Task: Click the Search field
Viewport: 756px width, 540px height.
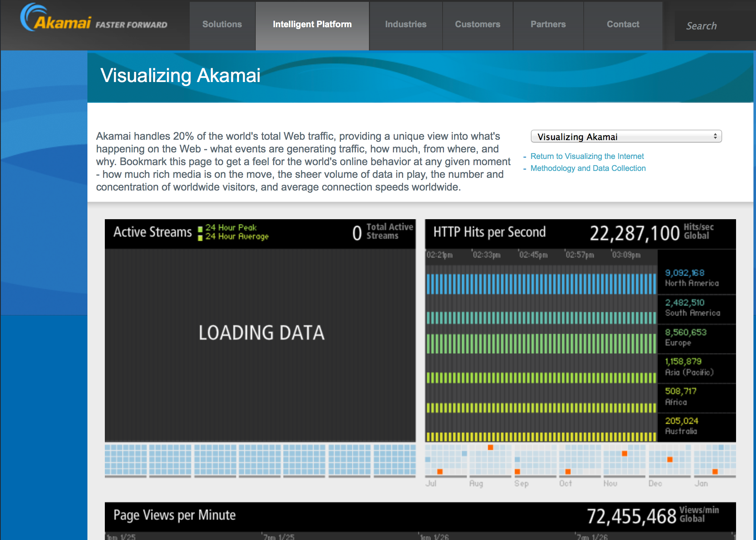Action: [x=715, y=26]
